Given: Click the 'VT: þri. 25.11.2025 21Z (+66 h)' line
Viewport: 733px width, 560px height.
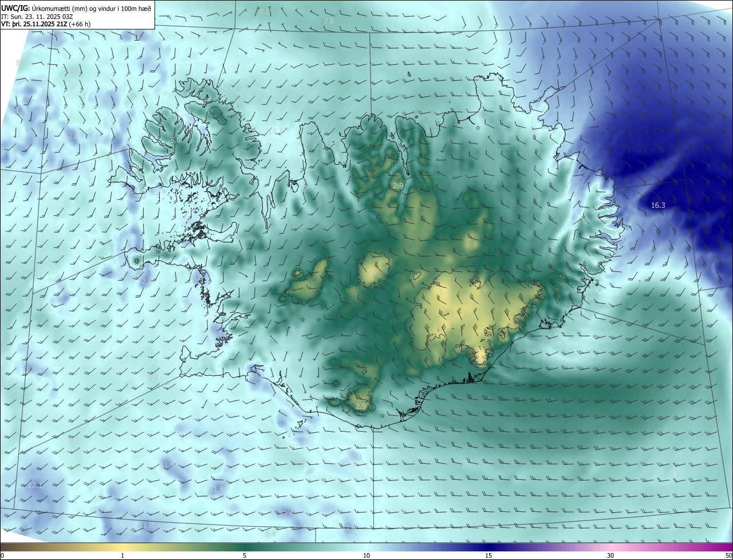Looking at the screenshot, I should tap(46, 24).
